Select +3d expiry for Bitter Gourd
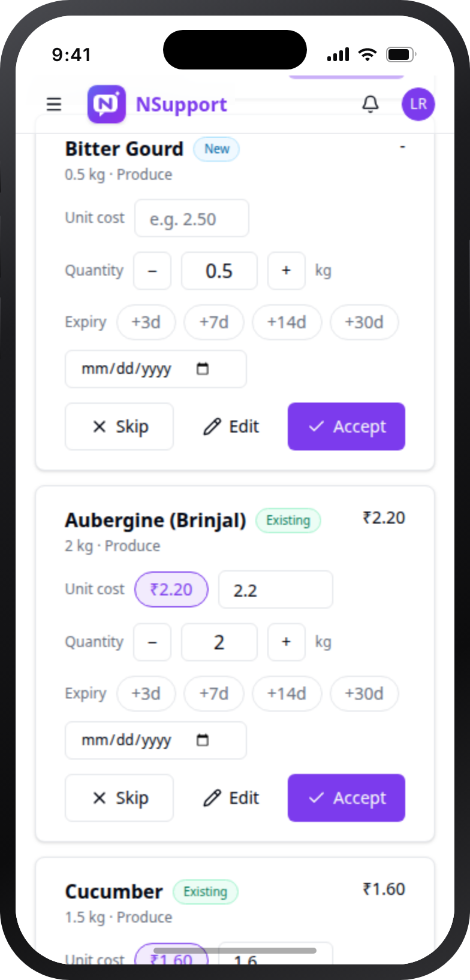Image resolution: width=470 pixels, height=980 pixels. click(x=146, y=322)
